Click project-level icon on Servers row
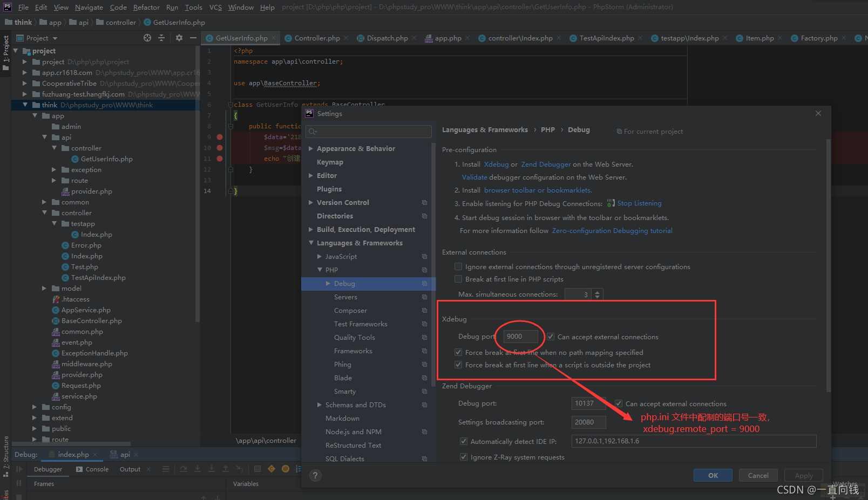Image resolution: width=868 pixels, height=500 pixels. pyautogui.click(x=424, y=297)
